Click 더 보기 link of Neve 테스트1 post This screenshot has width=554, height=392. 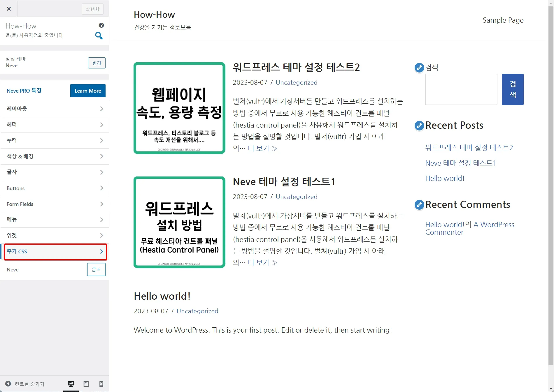tap(262, 263)
